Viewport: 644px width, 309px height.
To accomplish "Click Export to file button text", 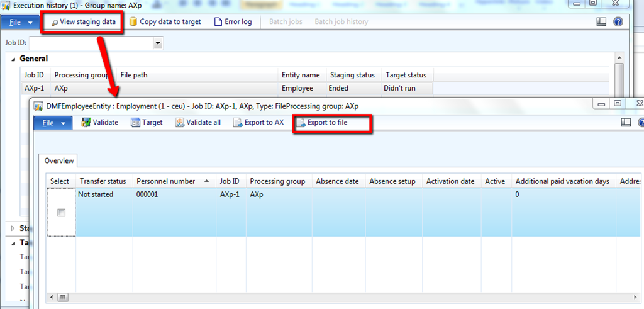I will [x=327, y=123].
